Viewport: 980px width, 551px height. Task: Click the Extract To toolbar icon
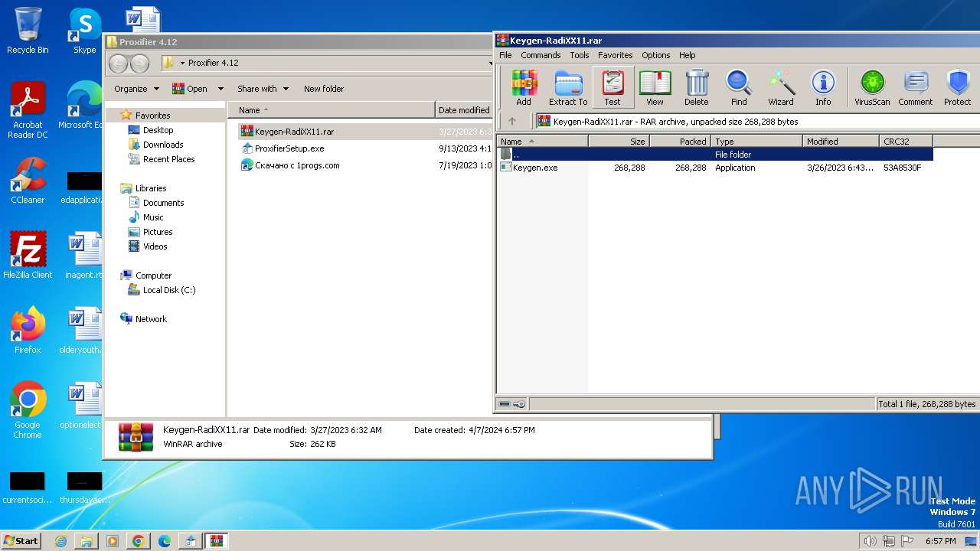coord(568,87)
